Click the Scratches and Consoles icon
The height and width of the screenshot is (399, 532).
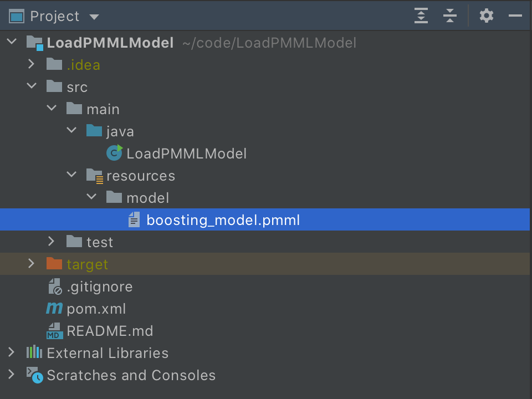click(x=34, y=375)
